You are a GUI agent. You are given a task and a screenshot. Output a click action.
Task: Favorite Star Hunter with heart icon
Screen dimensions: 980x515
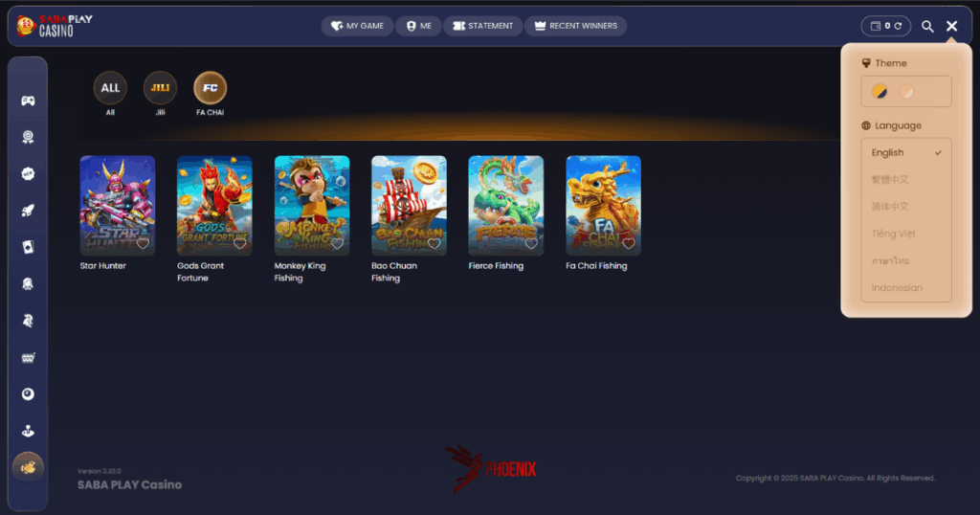coord(143,243)
